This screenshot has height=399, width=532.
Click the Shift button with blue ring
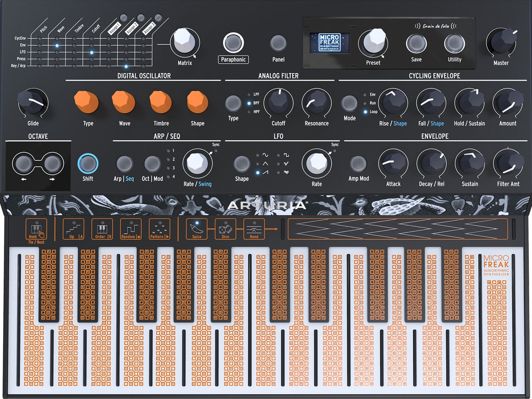click(x=88, y=164)
